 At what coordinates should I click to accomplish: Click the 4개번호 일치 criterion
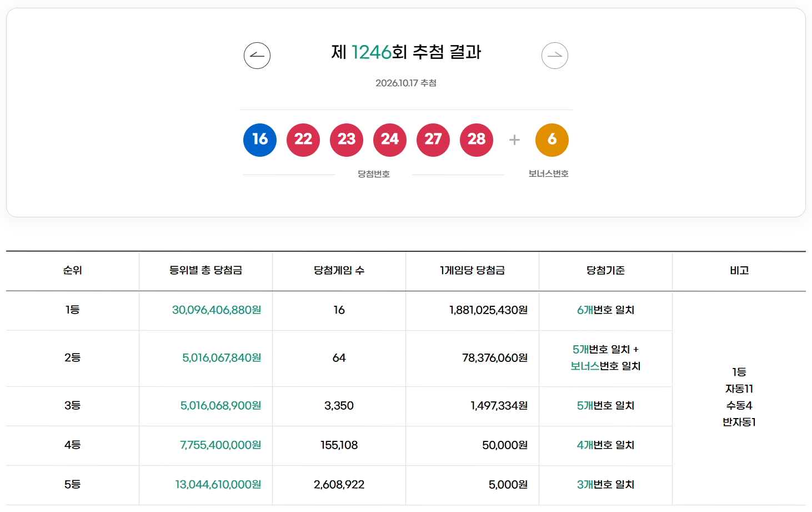tap(606, 445)
